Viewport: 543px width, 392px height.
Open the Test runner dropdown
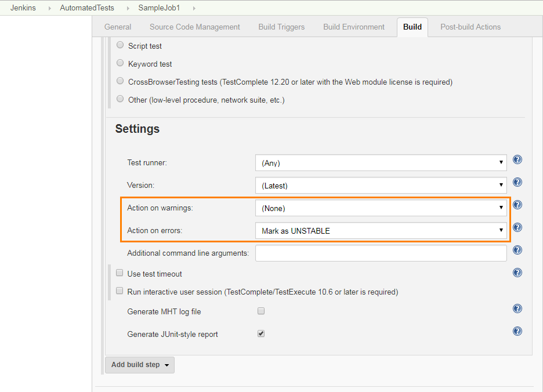click(x=381, y=163)
